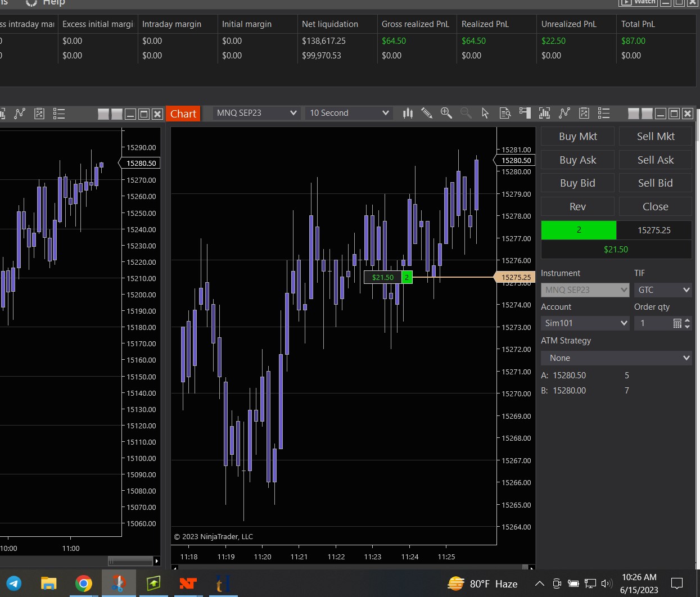This screenshot has height=597, width=700.
Task: Click the left chart horizontal scrollbar
Action: click(130, 560)
